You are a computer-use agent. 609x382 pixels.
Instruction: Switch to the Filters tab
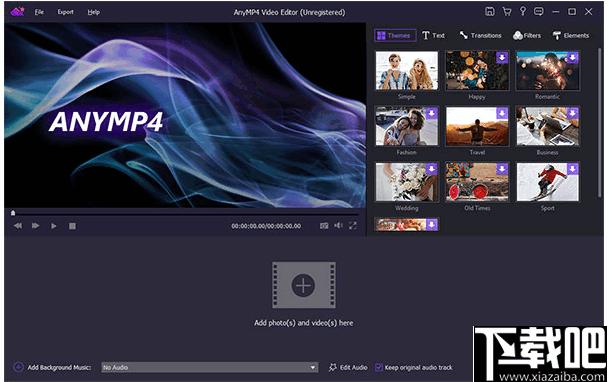(527, 35)
